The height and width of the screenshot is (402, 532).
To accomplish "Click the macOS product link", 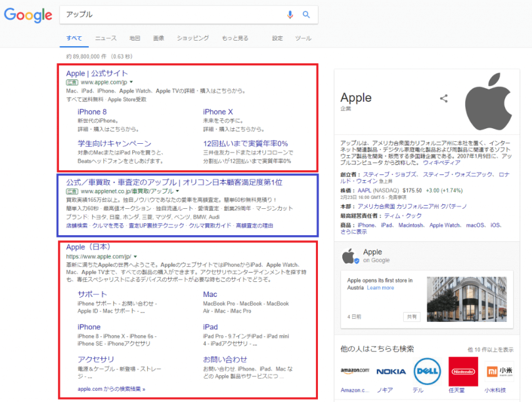I will pyautogui.click(x=474, y=226).
